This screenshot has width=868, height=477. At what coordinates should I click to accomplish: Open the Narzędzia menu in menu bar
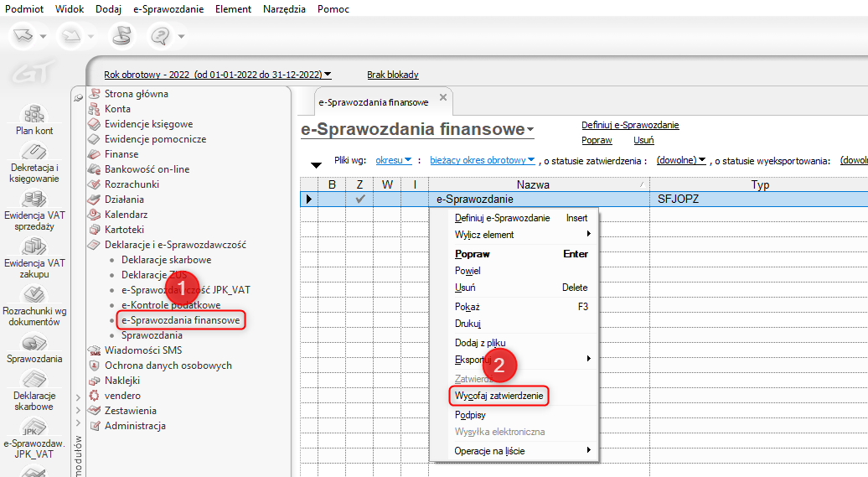284,9
